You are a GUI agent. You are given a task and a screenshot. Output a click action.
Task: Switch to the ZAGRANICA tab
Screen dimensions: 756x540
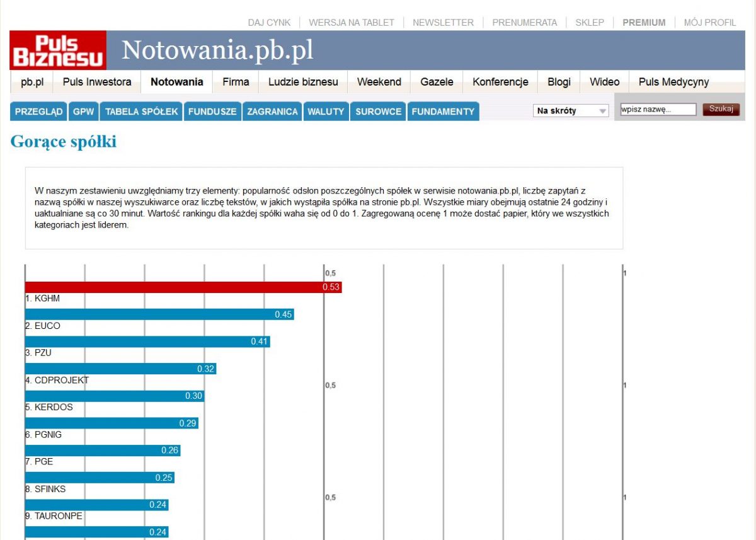[x=272, y=112]
